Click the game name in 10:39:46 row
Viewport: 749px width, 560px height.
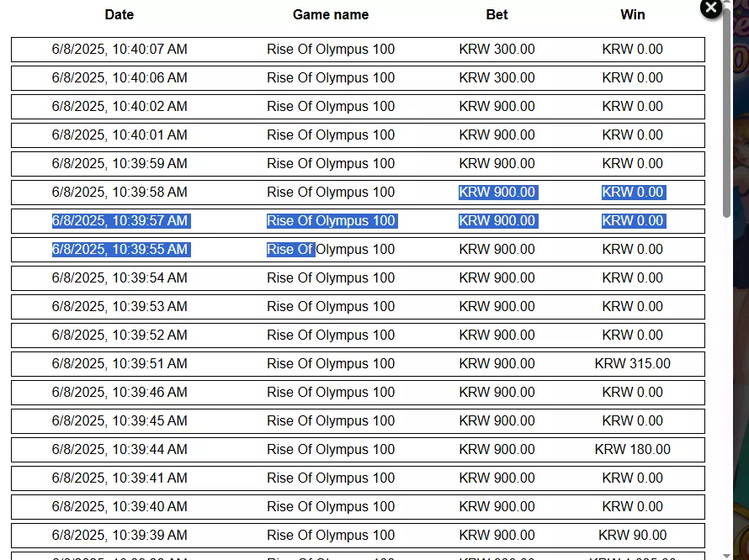pos(331,393)
